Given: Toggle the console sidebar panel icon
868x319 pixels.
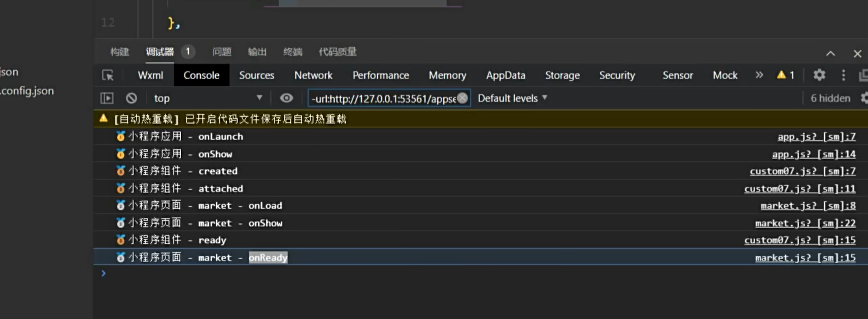Looking at the screenshot, I should [x=107, y=98].
